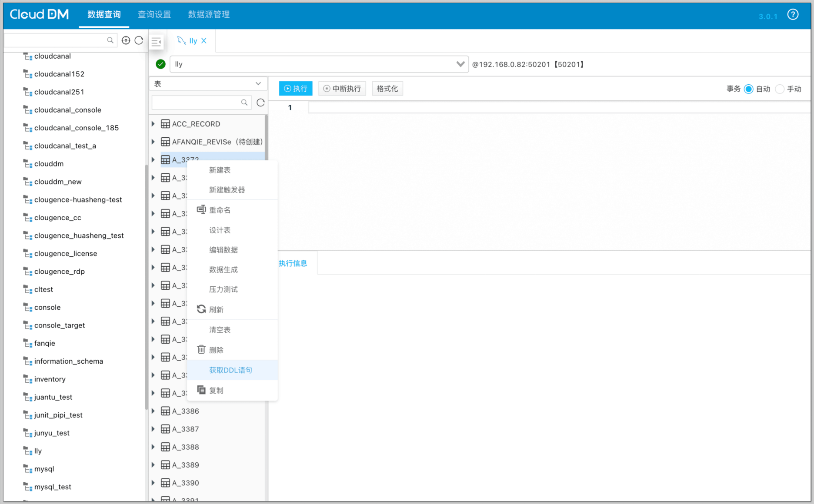Refresh the database list in left sidebar

coord(139,40)
